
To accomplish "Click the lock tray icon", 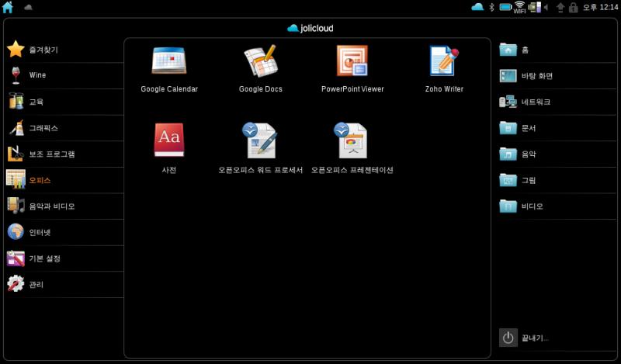I will [573, 7].
